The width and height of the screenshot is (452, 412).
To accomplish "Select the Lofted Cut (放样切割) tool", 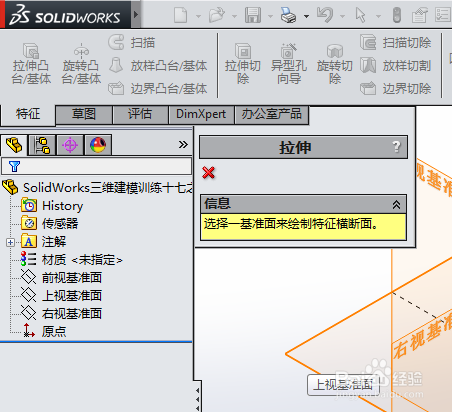I will (x=396, y=66).
